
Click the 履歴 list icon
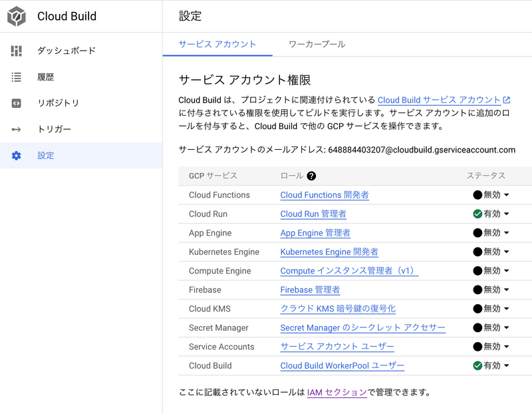click(x=16, y=77)
